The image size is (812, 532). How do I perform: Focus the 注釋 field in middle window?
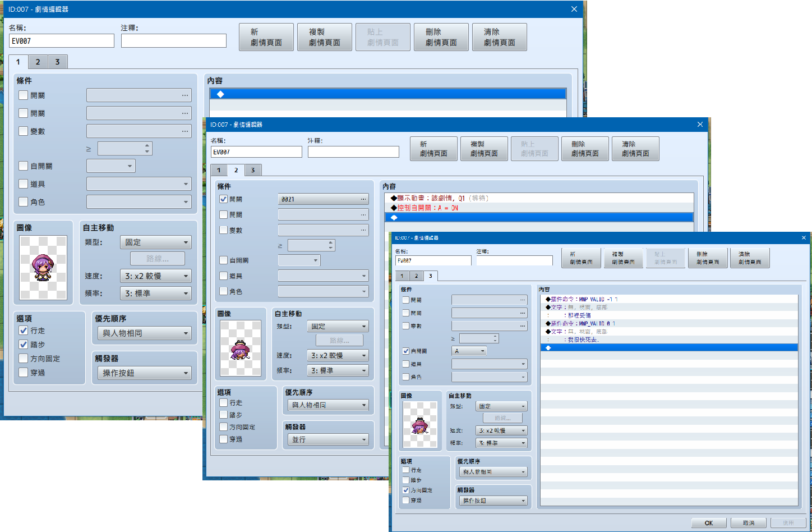point(353,152)
